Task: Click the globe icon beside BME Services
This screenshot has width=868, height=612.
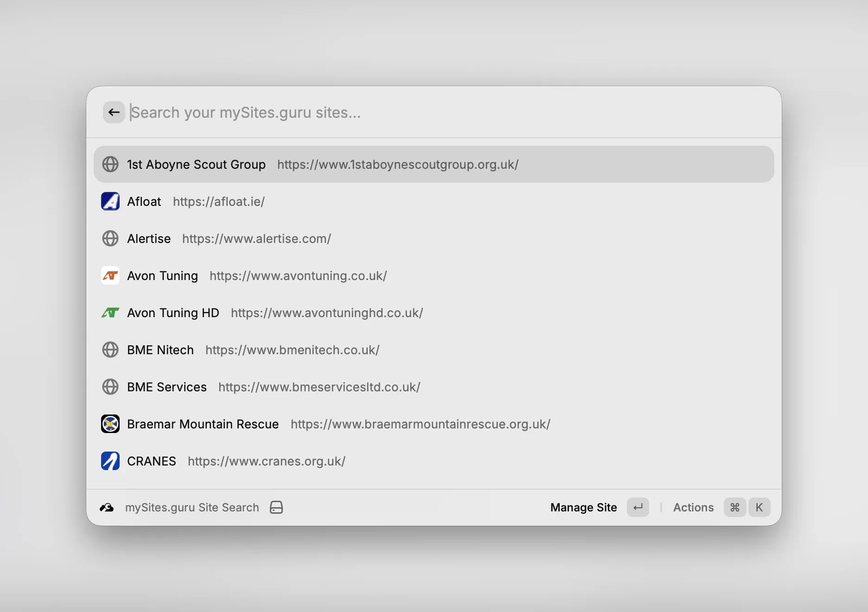Action: 110,387
